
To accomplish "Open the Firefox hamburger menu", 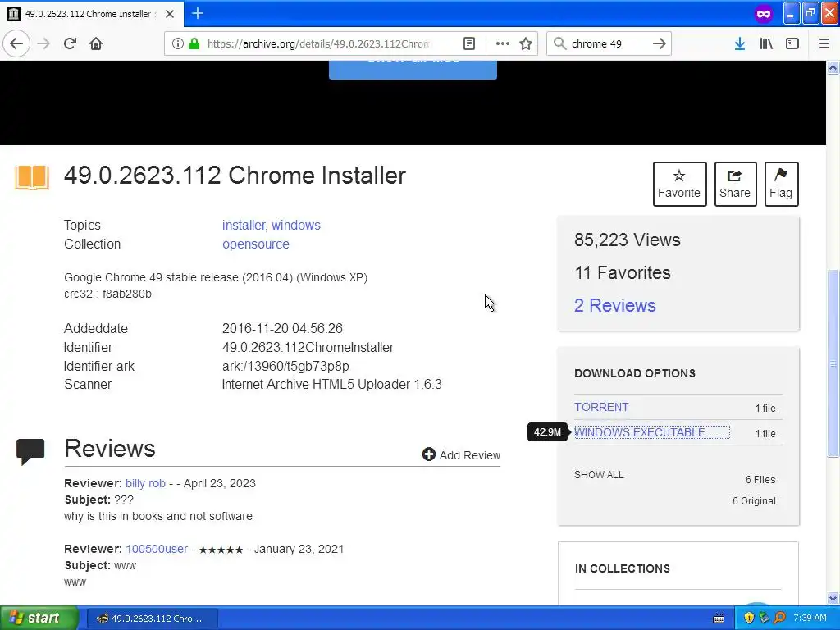I will point(824,43).
